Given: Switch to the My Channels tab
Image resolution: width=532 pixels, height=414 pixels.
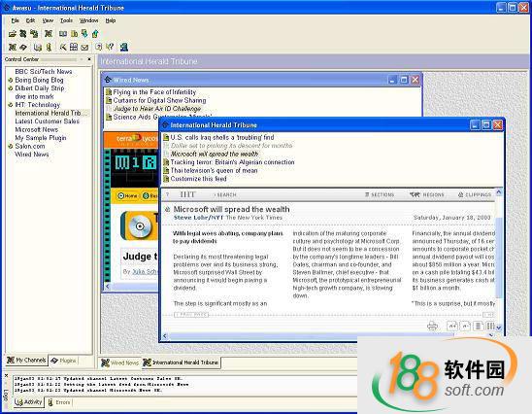Looking at the screenshot, I should 26,361.
